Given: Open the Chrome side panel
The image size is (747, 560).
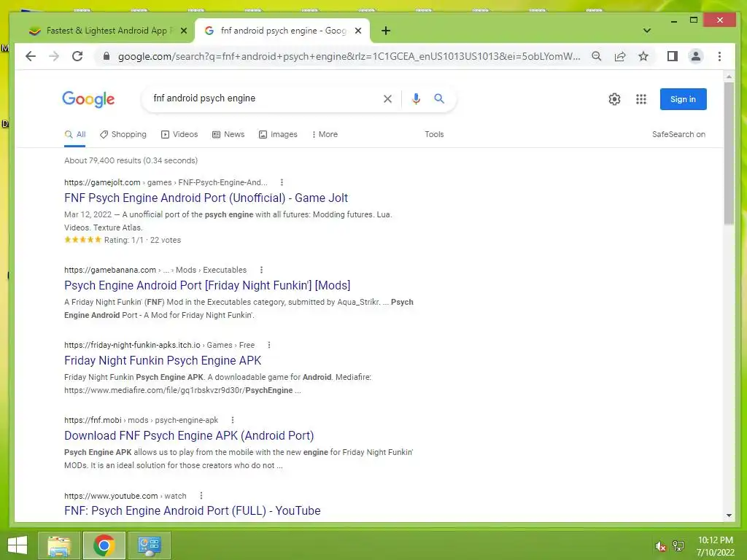Looking at the screenshot, I should tap(672, 56).
